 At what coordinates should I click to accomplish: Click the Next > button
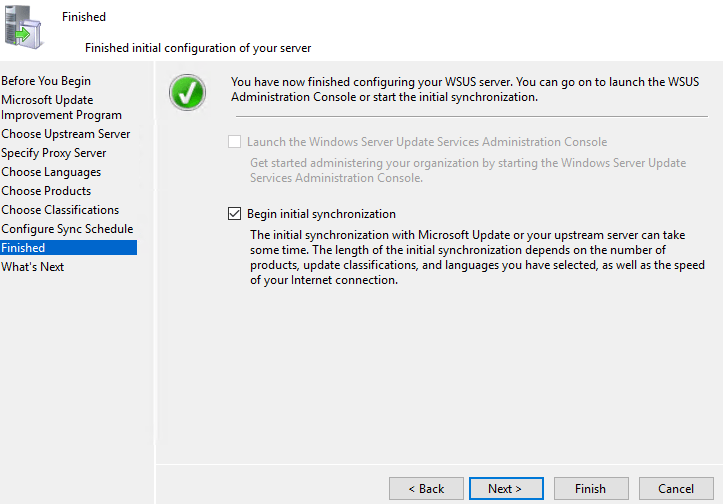coord(506,489)
